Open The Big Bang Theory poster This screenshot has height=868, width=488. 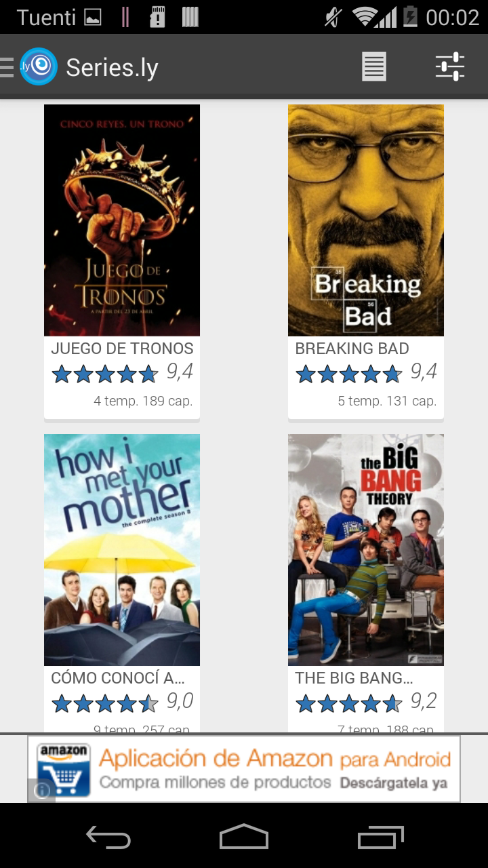pos(366,550)
